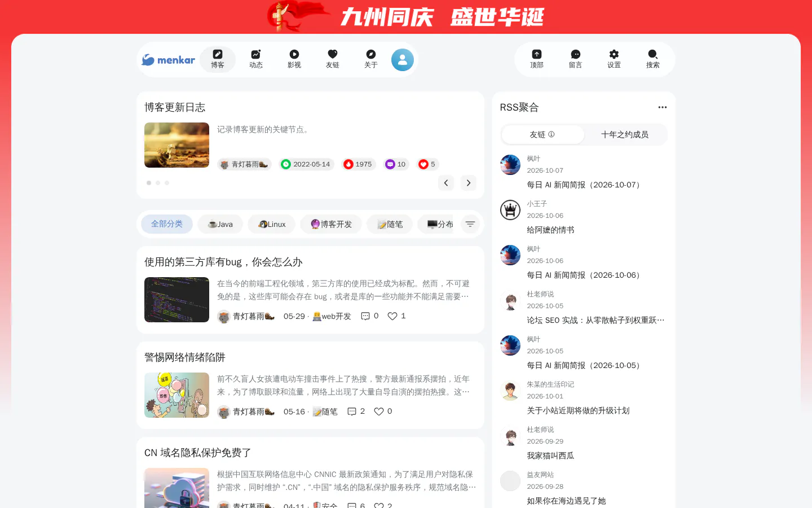Image resolution: width=812 pixels, height=508 pixels.
Task: Open the 博客 nav item
Action: coord(218,59)
